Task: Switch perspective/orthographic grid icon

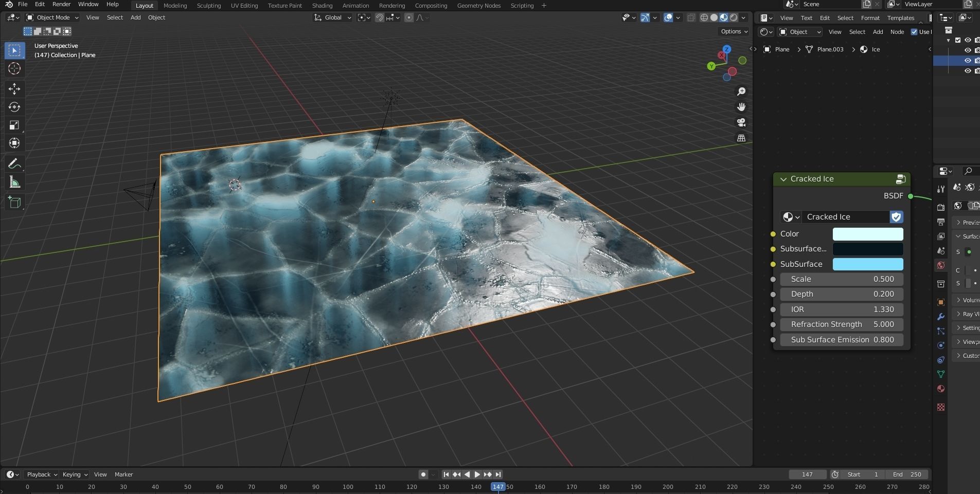Action: [741, 138]
